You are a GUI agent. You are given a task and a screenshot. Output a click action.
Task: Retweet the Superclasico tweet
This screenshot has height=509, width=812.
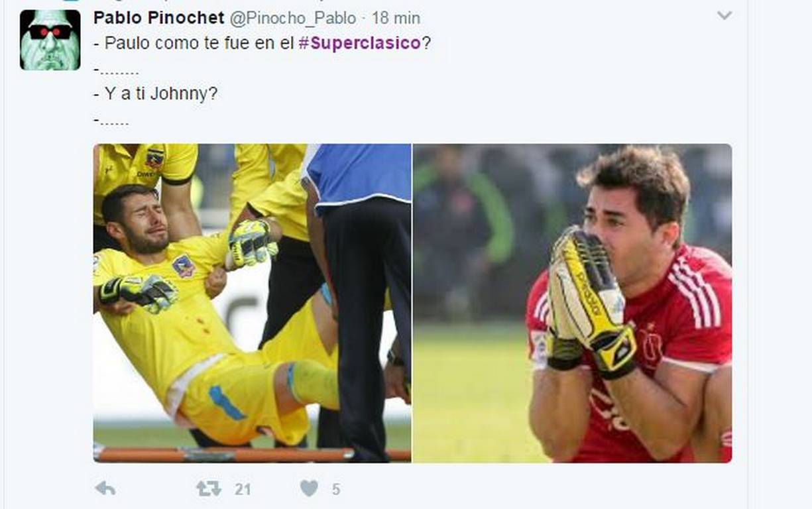[x=209, y=489]
